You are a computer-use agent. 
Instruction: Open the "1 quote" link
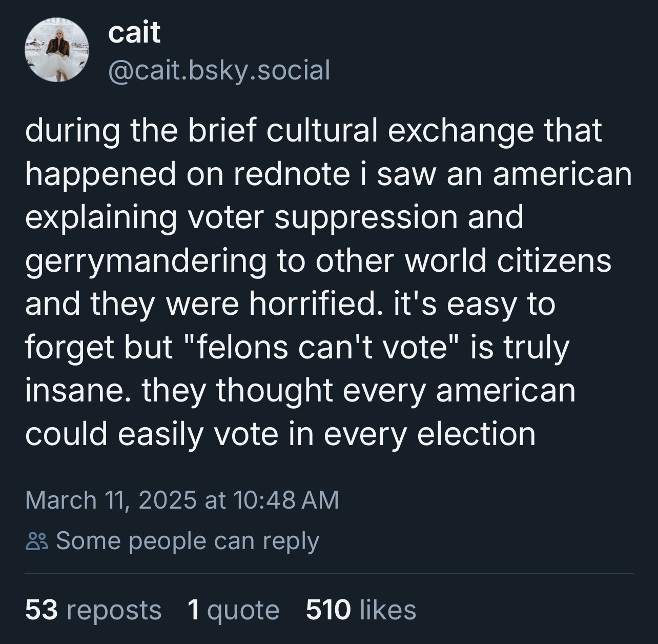pyautogui.click(x=233, y=610)
